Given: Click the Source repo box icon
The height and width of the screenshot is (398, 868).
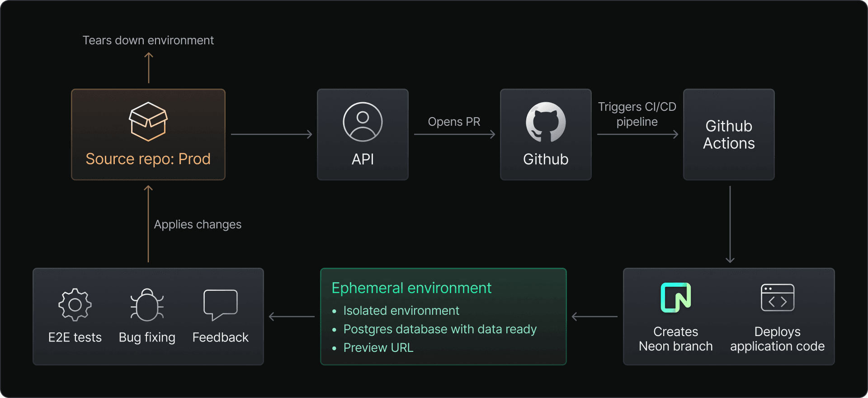Looking at the screenshot, I should (x=148, y=121).
